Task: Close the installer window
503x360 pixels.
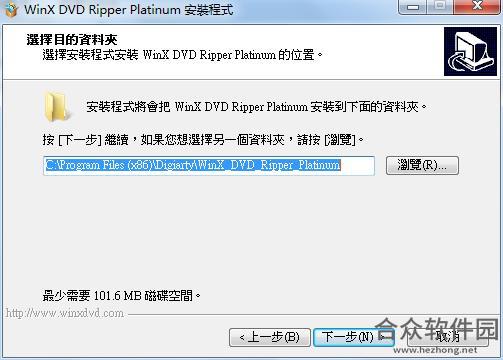Action: click(x=477, y=7)
